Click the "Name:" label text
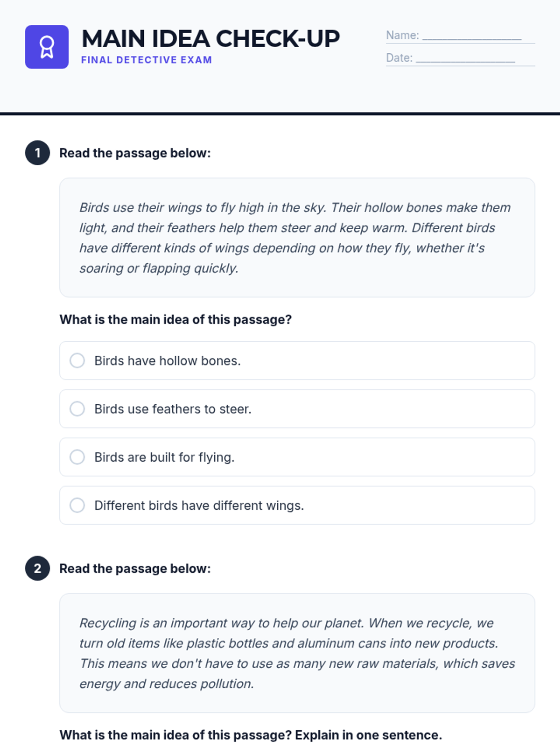 (402, 35)
